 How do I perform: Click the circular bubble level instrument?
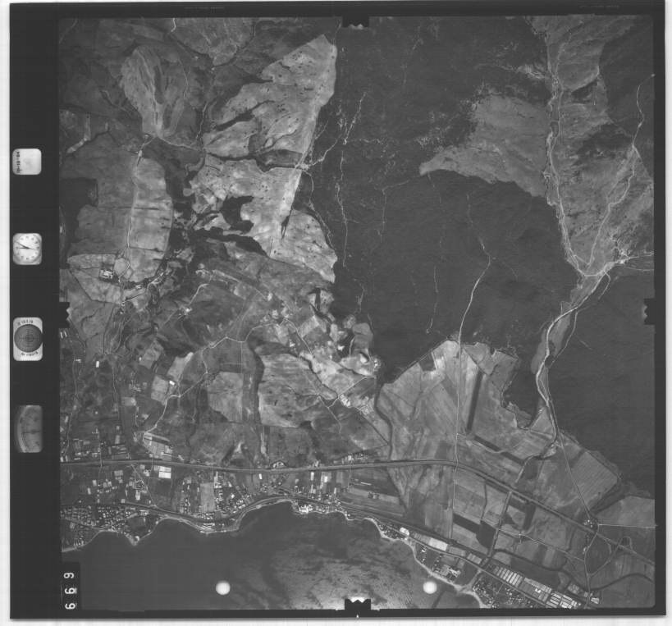(27, 339)
